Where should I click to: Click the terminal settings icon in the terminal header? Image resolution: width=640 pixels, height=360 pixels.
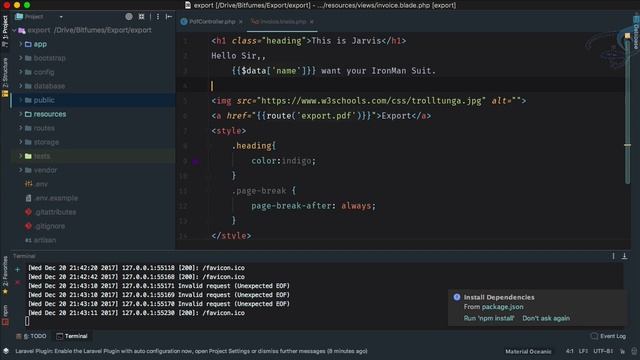(x=613, y=256)
